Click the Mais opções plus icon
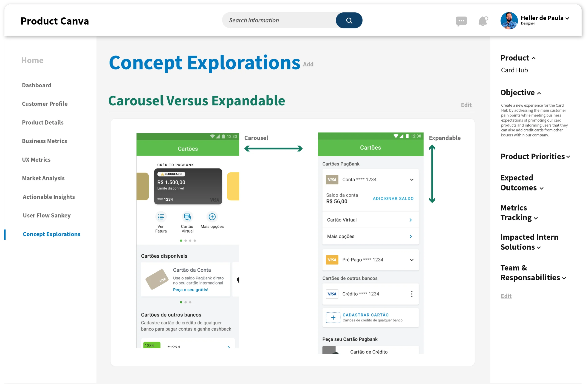This screenshot has width=588, height=384. pos(212,217)
